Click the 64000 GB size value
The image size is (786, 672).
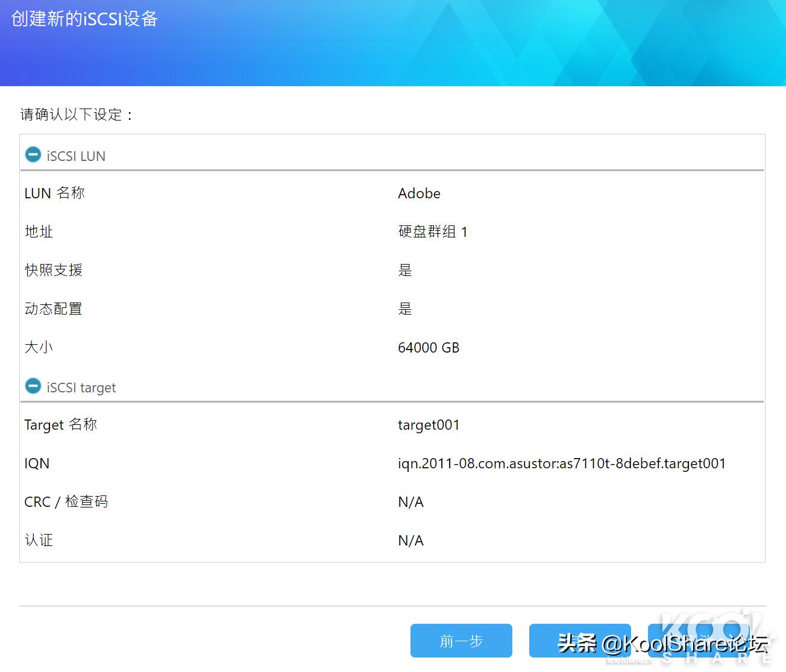(429, 347)
